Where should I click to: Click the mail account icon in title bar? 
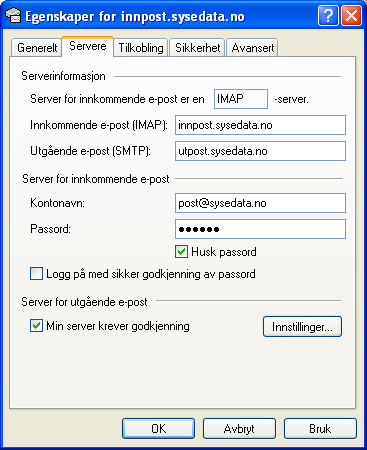pyautogui.click(x=13, y=16)
